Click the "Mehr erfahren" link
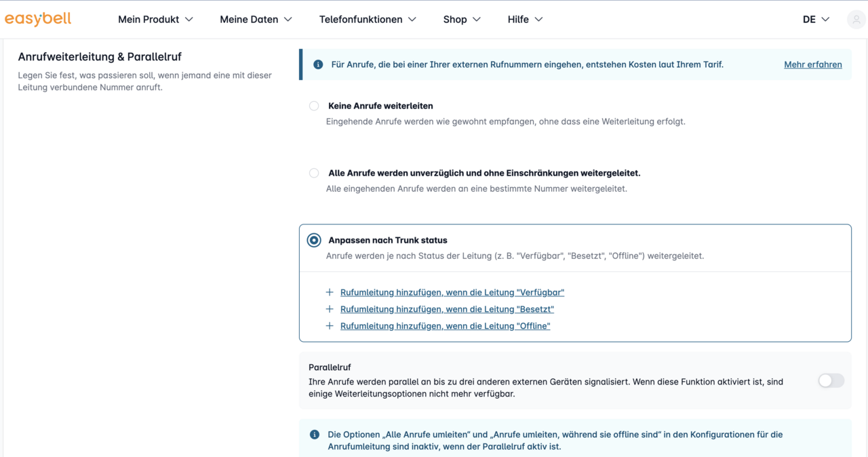The width and height of the screenshot is (868, 457). click(812, 64)
